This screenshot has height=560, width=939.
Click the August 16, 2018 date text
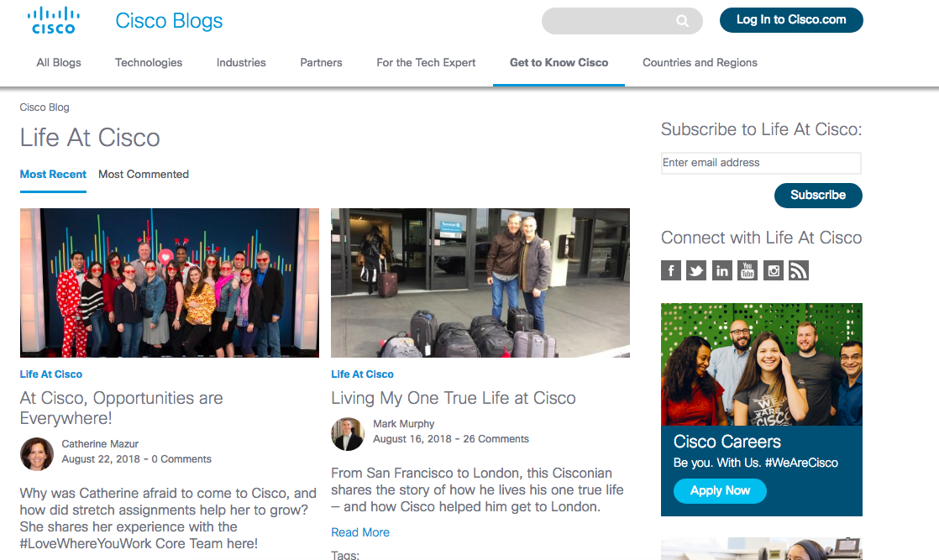412,439
